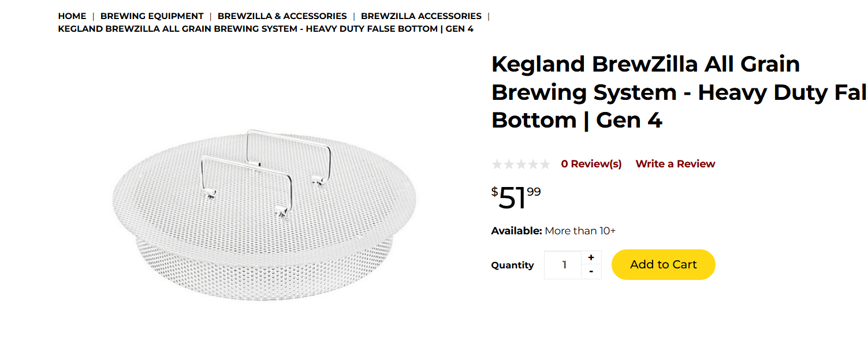
Task: Click the false bottom product photo
Action: click(264, 215)
